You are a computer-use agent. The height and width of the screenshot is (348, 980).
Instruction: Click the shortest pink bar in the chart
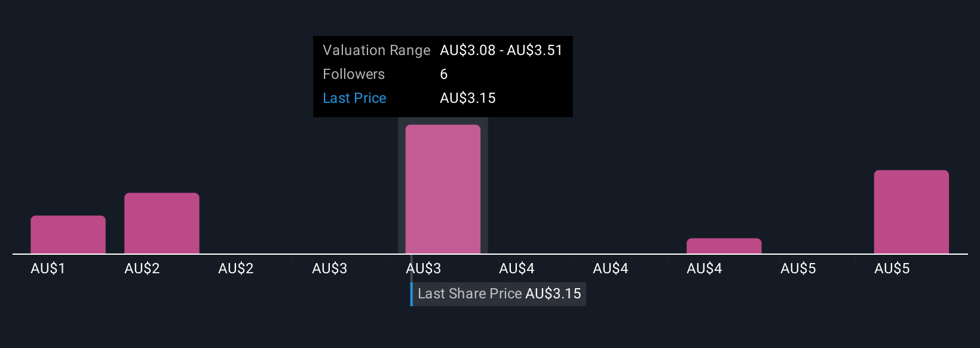tap(724, 246)
